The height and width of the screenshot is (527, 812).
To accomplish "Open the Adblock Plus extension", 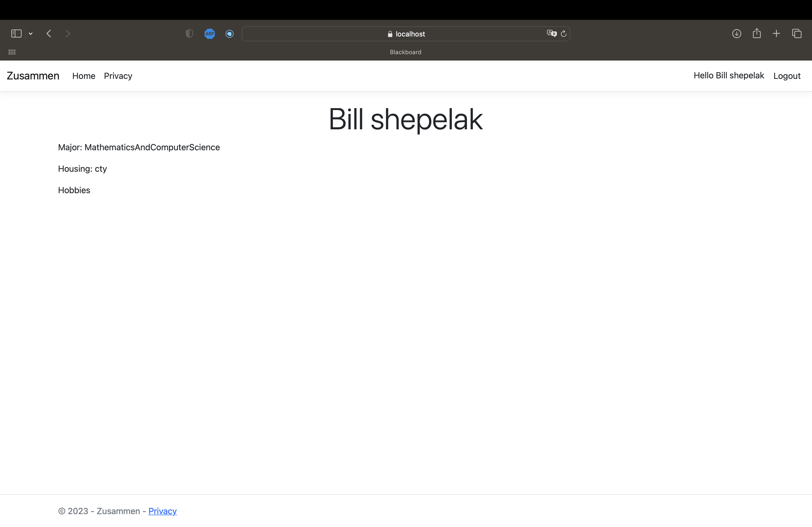I will pos(209,33).
